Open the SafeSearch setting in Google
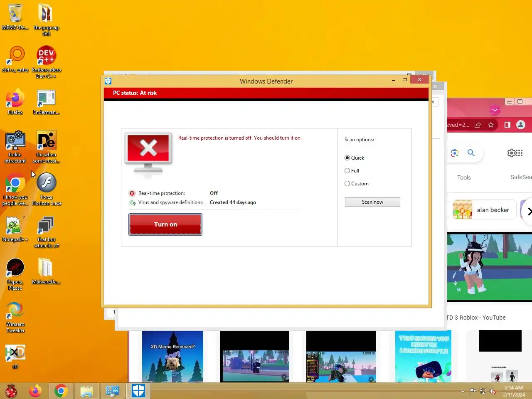This screenshot has height=399, width=532. (521, 177)
